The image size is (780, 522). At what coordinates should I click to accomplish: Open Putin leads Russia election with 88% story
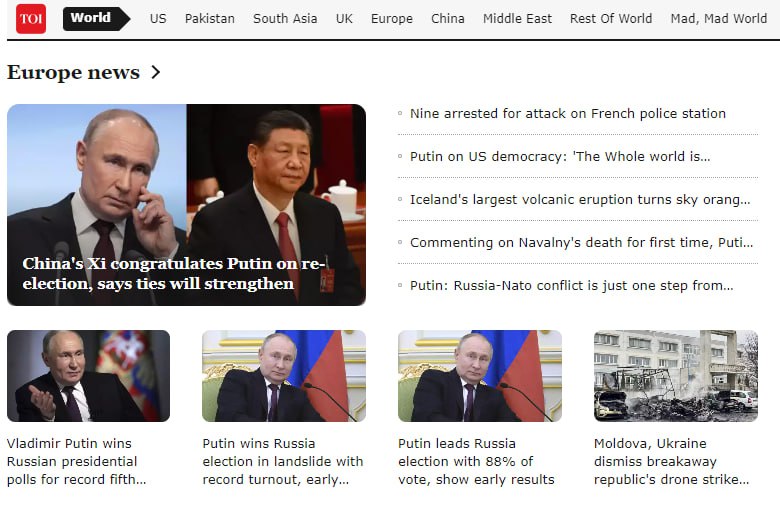476,461
